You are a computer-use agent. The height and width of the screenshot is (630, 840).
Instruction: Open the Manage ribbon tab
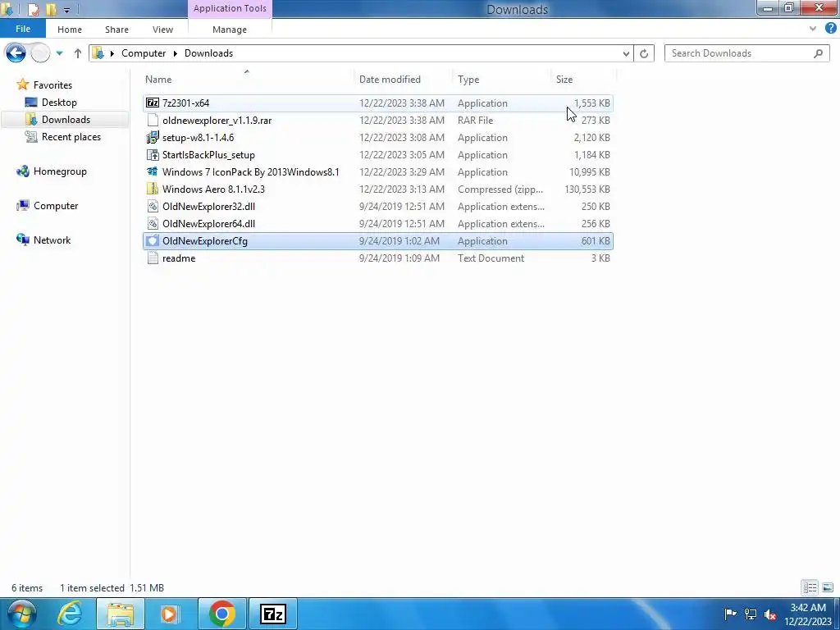click(x=230, y=30)
